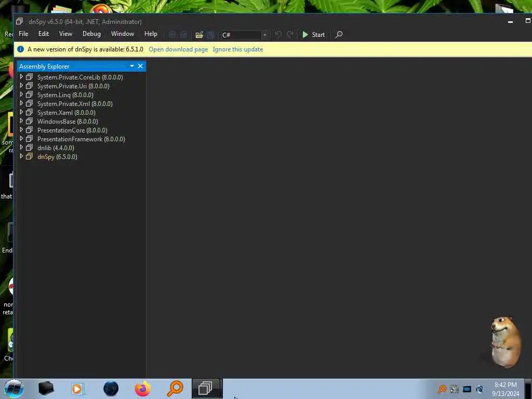The image size is (532, 399).
Task: Open the View menu
Action: 65,34
